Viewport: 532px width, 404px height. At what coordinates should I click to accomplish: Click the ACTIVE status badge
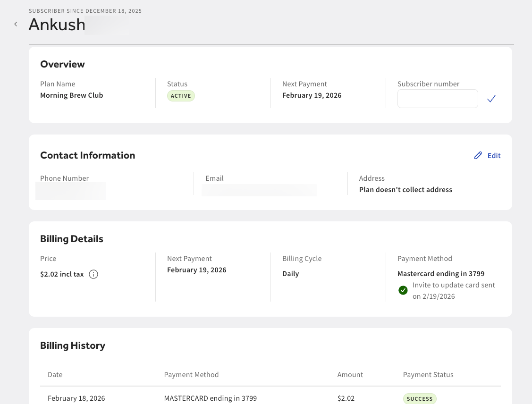point(181,96)
